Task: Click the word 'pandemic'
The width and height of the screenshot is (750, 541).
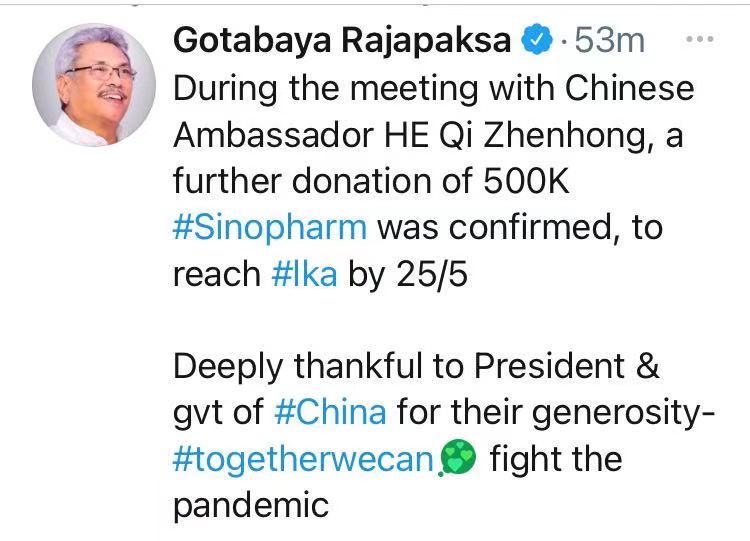Action: [x=250, y=504]
